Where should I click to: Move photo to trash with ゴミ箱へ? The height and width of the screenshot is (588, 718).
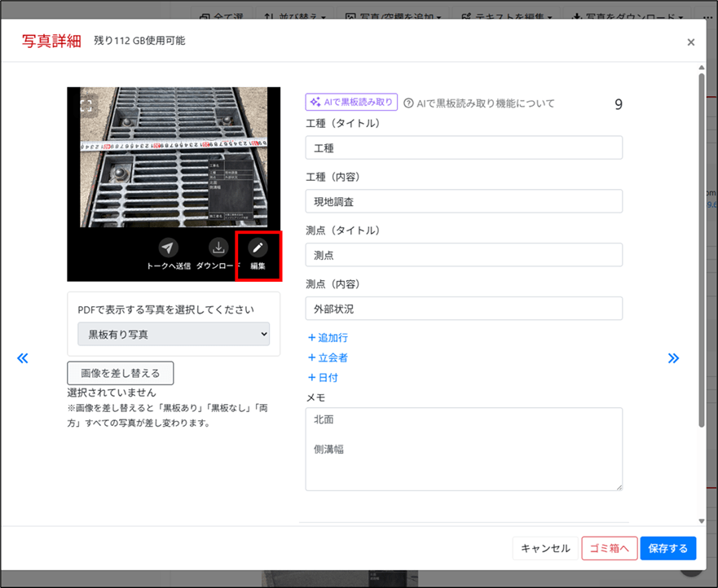click(609, 548)
